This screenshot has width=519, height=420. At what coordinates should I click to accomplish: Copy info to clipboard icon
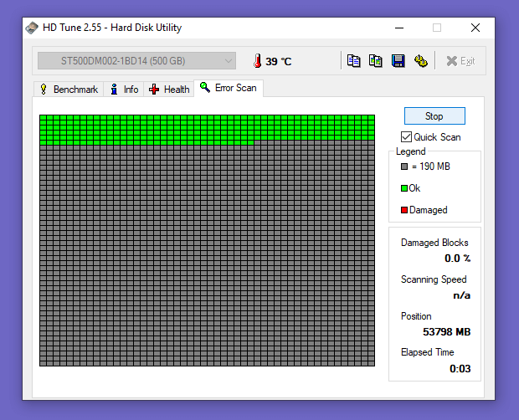(353, 61)
